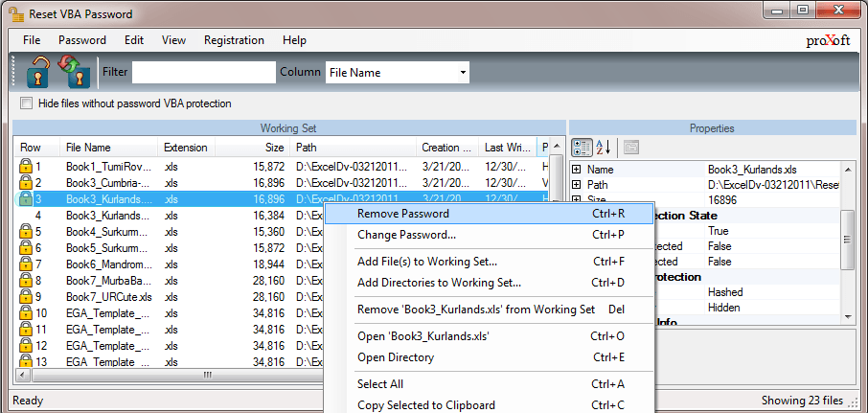Image resolution: width=868 pixels, height=413 pixels.
Task: Sort by the Size column header
Action: pyautogui.click(x=253, y=148)
